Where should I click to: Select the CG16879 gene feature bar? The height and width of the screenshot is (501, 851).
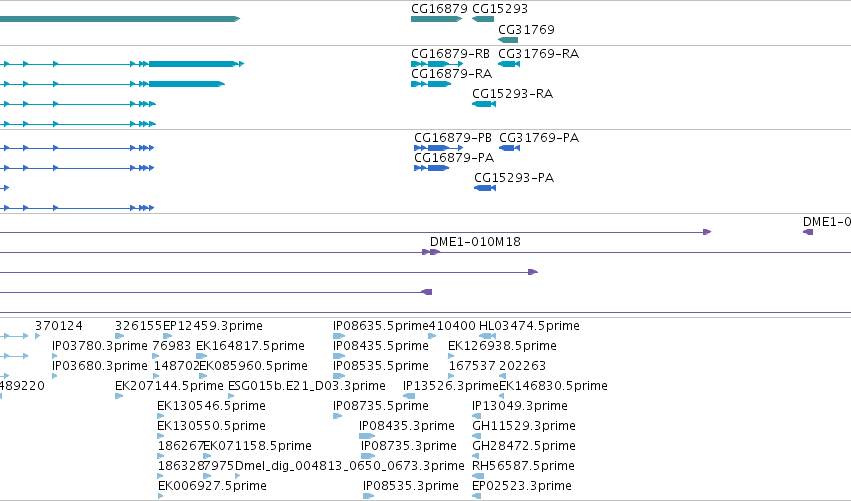tap(436, 19)
